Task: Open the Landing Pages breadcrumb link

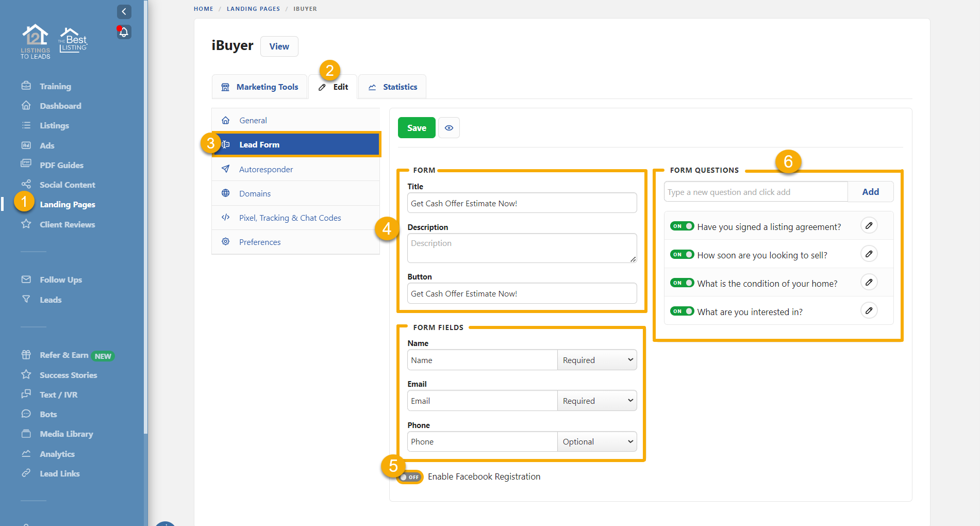Action: (253, 9)
